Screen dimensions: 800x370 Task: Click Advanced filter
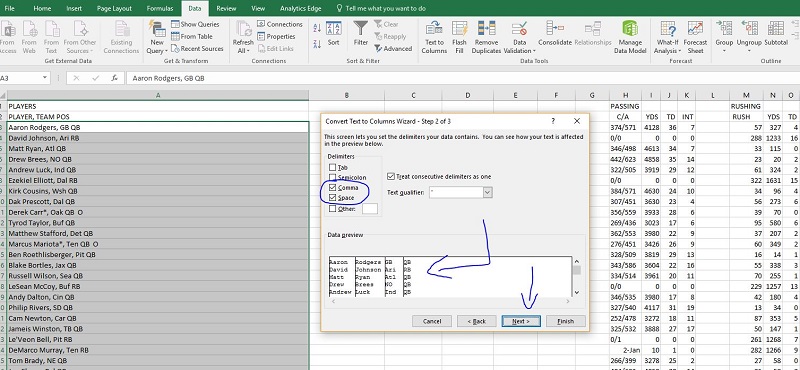pyautogui.click(x=393, y=48)
